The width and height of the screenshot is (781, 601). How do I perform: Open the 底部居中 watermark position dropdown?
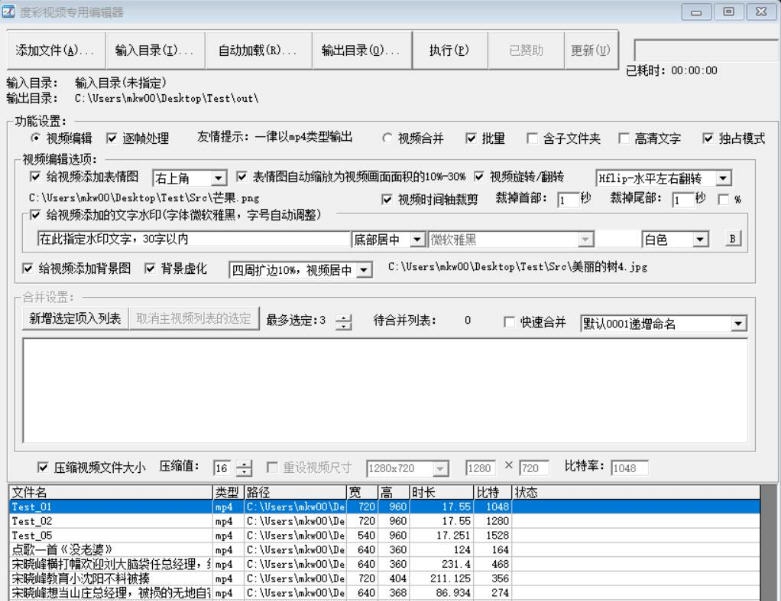[x=388, y=240]
